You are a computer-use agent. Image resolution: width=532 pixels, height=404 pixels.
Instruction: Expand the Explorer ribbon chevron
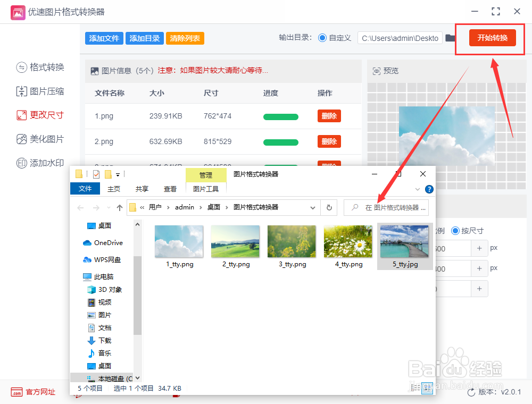(x=417, y=189)
